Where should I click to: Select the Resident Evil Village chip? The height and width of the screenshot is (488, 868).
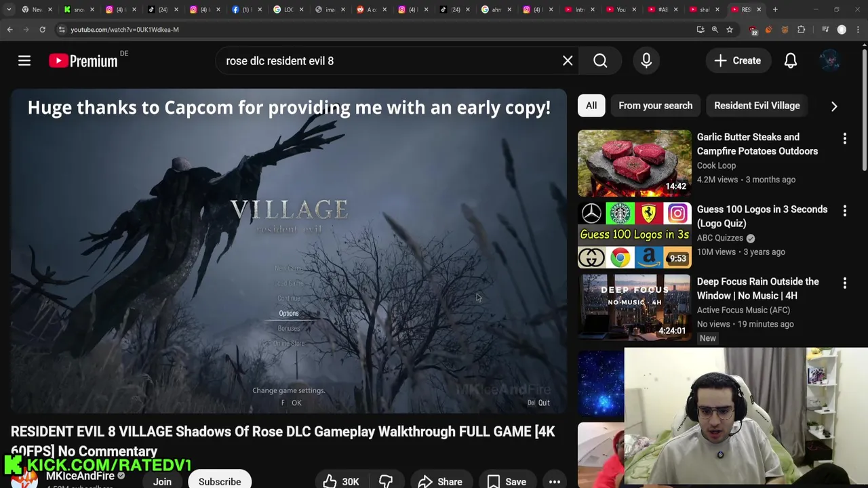click(x=757, y=106)
